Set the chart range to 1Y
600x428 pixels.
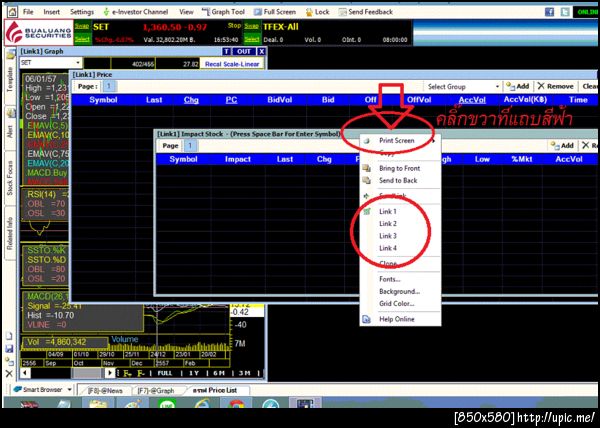[x=194, y=373]
